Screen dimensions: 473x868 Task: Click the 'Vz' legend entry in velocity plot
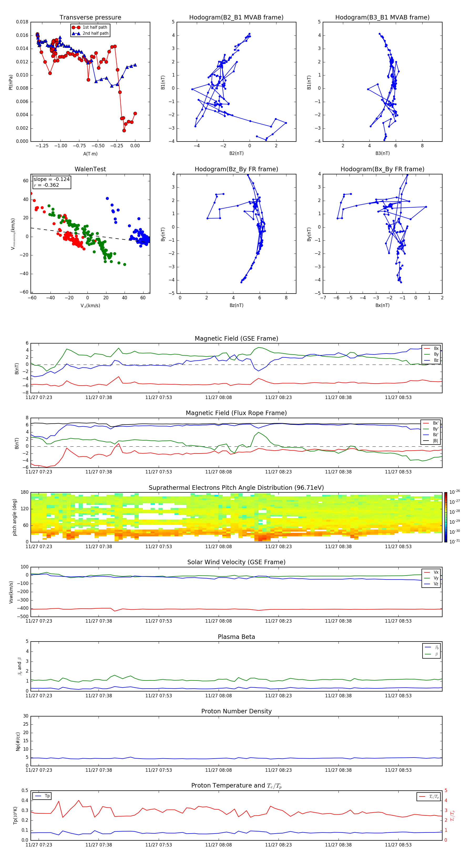tap(431, 584)
